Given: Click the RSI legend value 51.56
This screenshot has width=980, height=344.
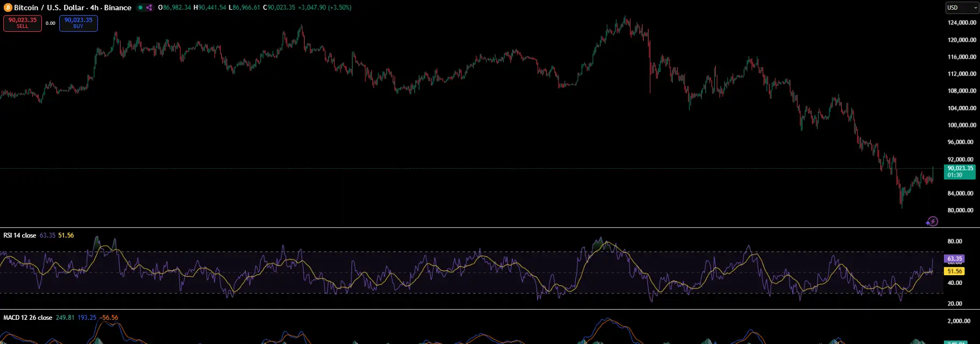Looking at the screenshot, I should click(x=66, y=235).
